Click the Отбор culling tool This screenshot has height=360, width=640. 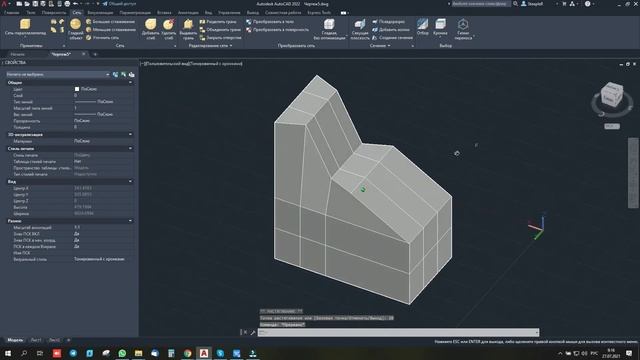pyautogui.click(x=422, y=27)
